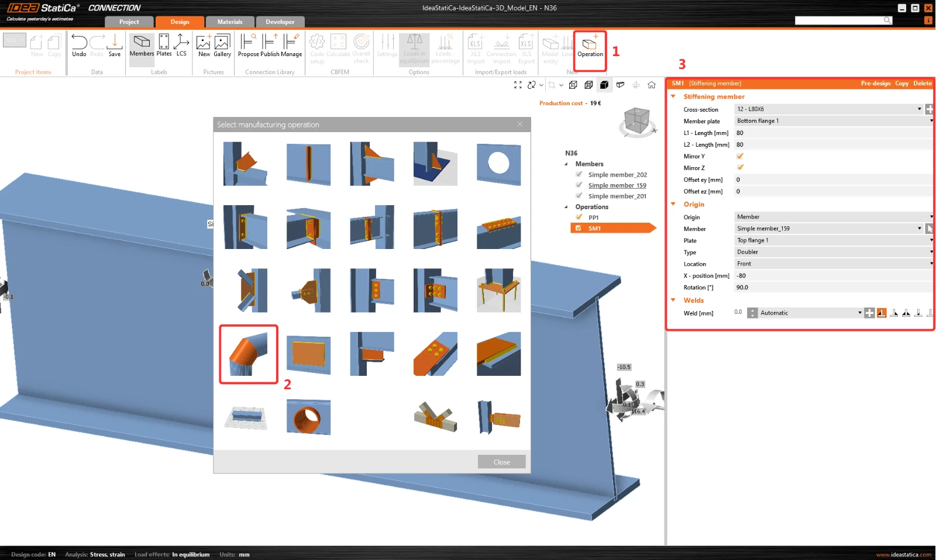Switch to the Project tab
This screenshot has width=936, height=560.
129,22
